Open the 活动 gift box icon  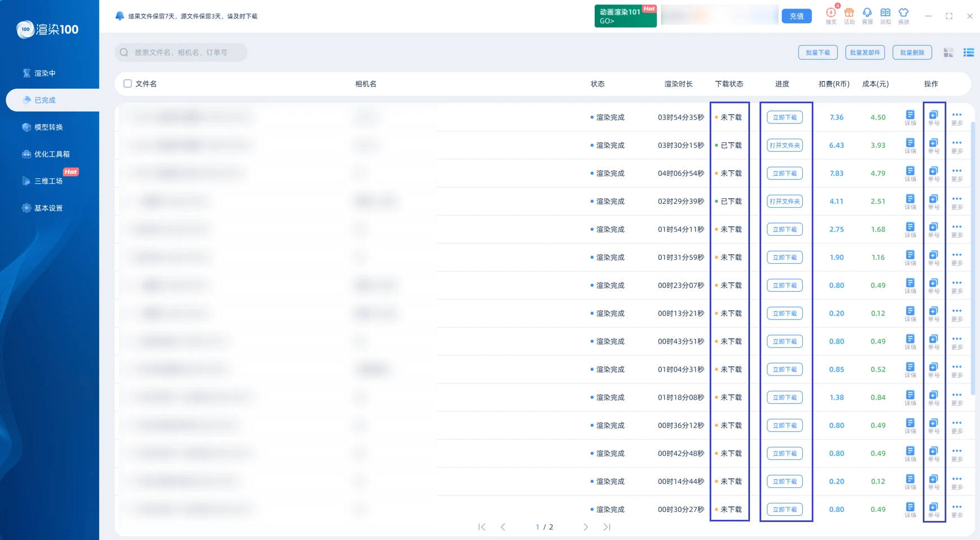(x=849, y=16)
